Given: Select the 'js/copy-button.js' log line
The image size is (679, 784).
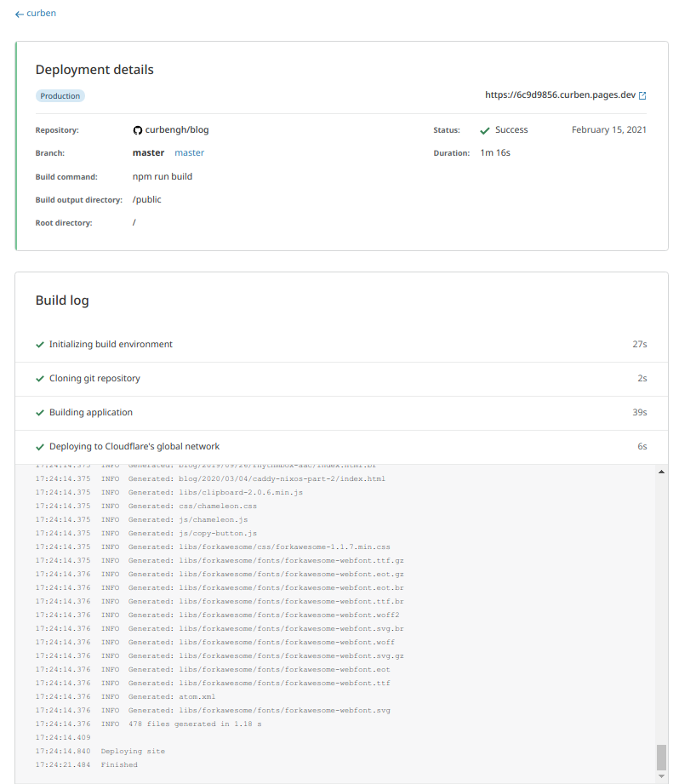Looking at the screenshot, I should (x=145, y=533).
